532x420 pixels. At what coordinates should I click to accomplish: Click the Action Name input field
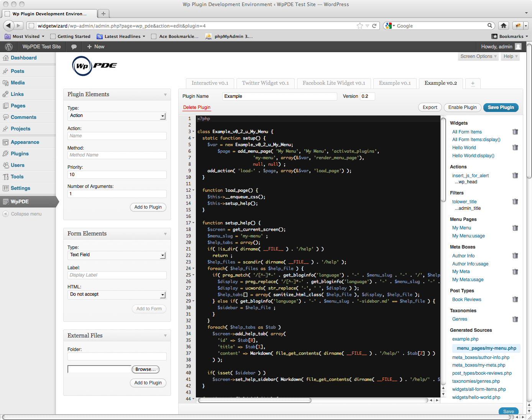(x=117, y=136)
